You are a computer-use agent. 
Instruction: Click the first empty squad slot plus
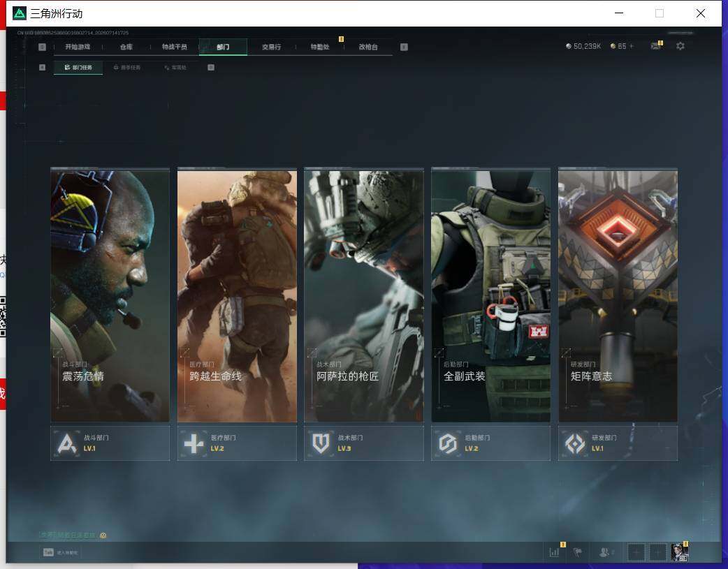(636, 552)
